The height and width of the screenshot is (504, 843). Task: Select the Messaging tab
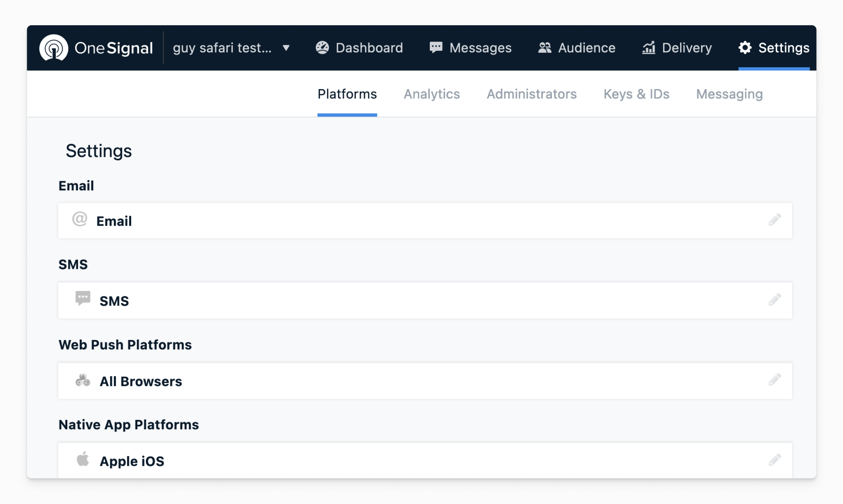point(729,94)
